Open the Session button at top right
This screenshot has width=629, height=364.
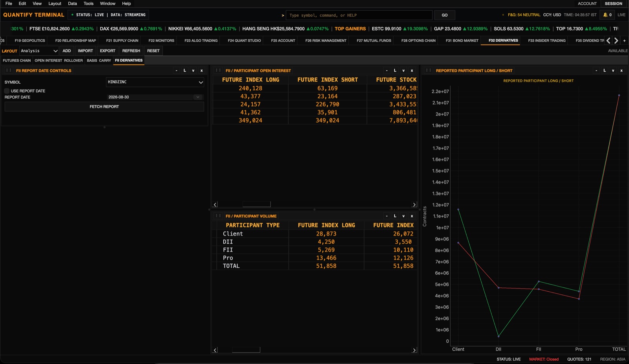(x=613, y=4)
